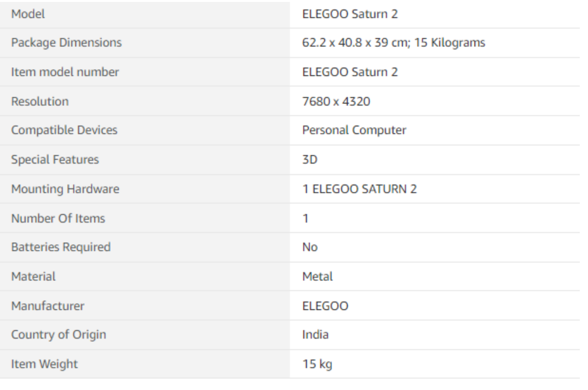Click the ELEGOO manufacturer value

coord(325,306)
